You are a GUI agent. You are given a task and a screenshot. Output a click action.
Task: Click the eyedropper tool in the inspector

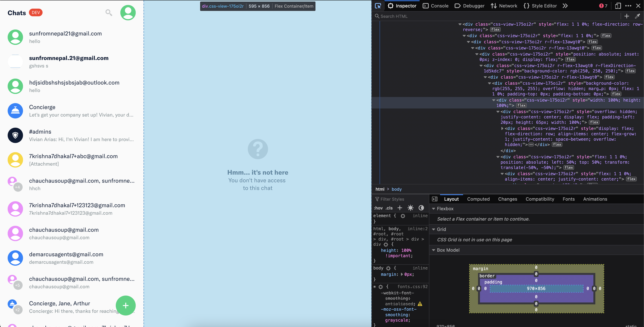637,16
